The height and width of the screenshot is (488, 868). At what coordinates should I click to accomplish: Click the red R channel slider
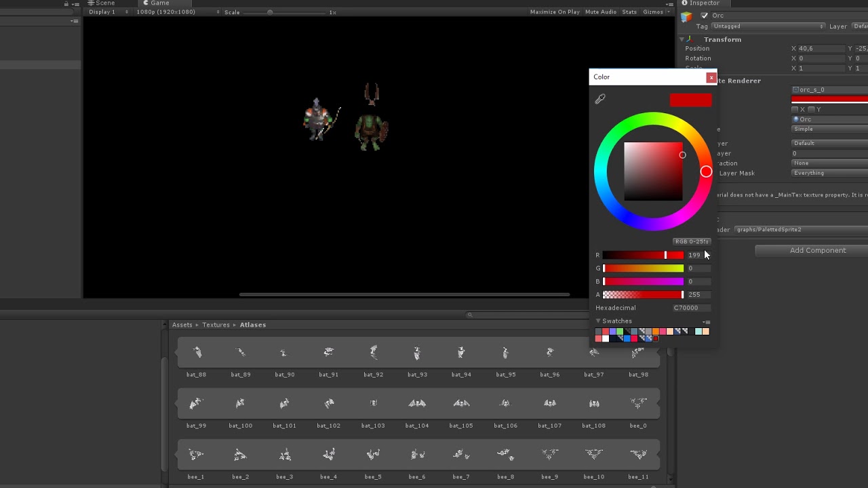pos(643,256)
